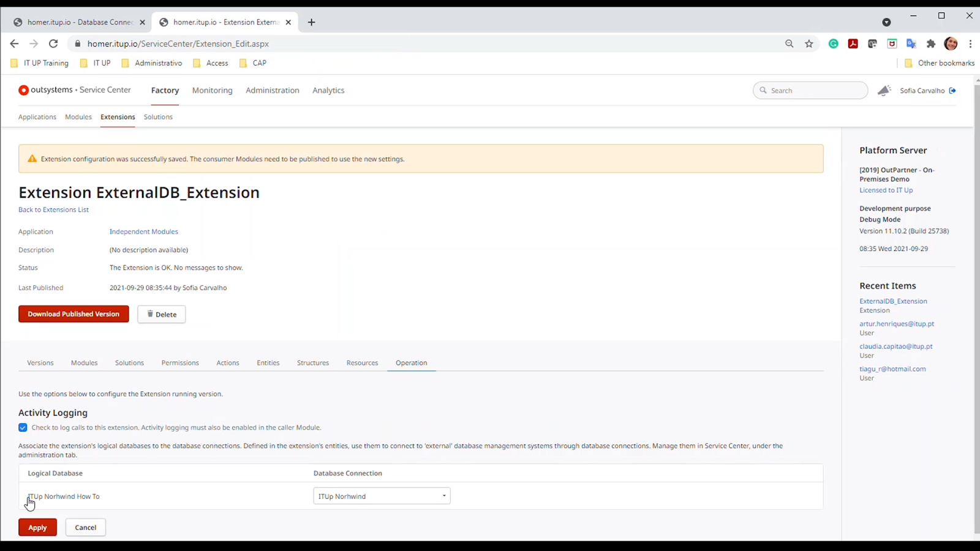Image resolution: width=980 pixels, height=551 pixels.
Task: Open the Chrome profile avatar
Action: (951, 43)
